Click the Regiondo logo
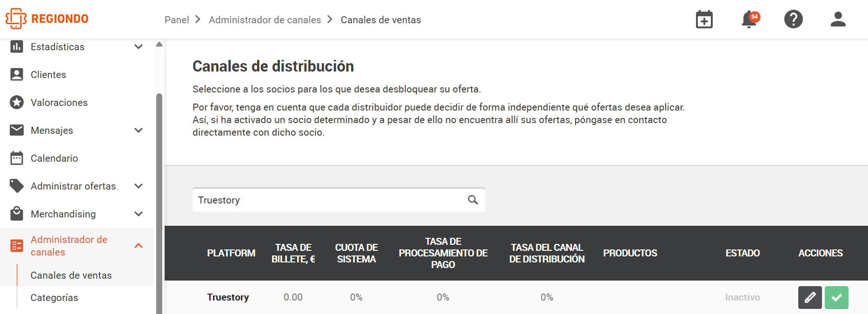 [47, 19]
